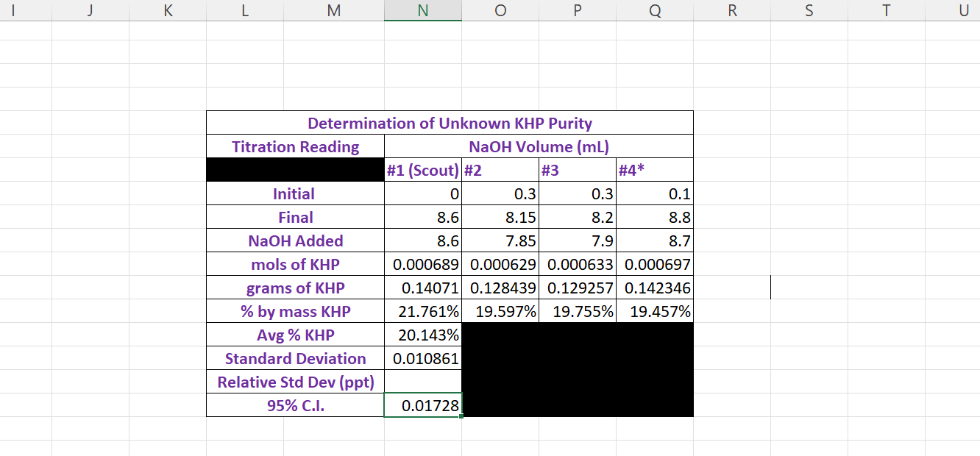Click the Determination of Unknown KHP Purity title cell
The height and width of the screenshot is (456, 980).
[450, 122]
